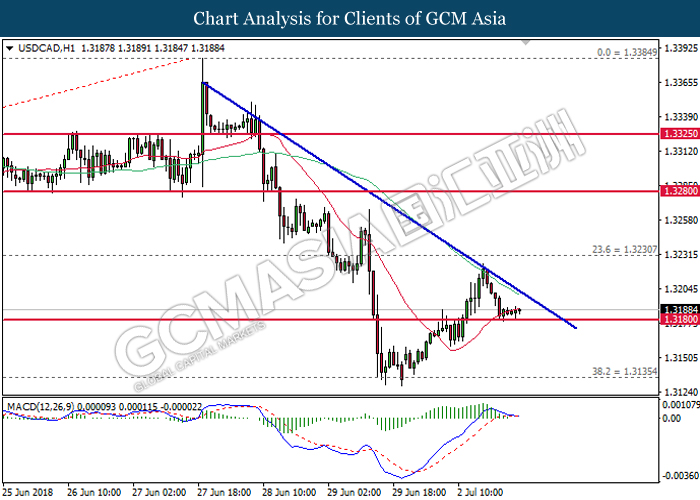The height and width of the screenshot is (500, 700).
Task: Click the current price 1.31884 label
Action: coord(681,310)
